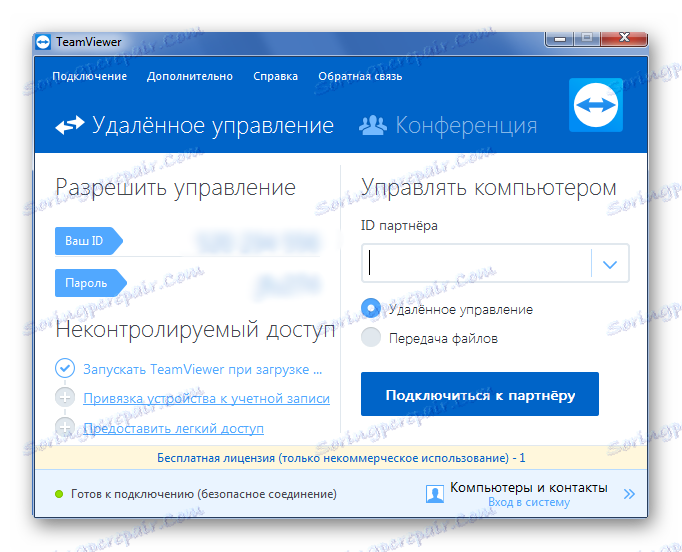Image resolution: width=682 pixels, height=552 pixels.
Task: Click the Ваш ID label tag
Action: (89, 241)
